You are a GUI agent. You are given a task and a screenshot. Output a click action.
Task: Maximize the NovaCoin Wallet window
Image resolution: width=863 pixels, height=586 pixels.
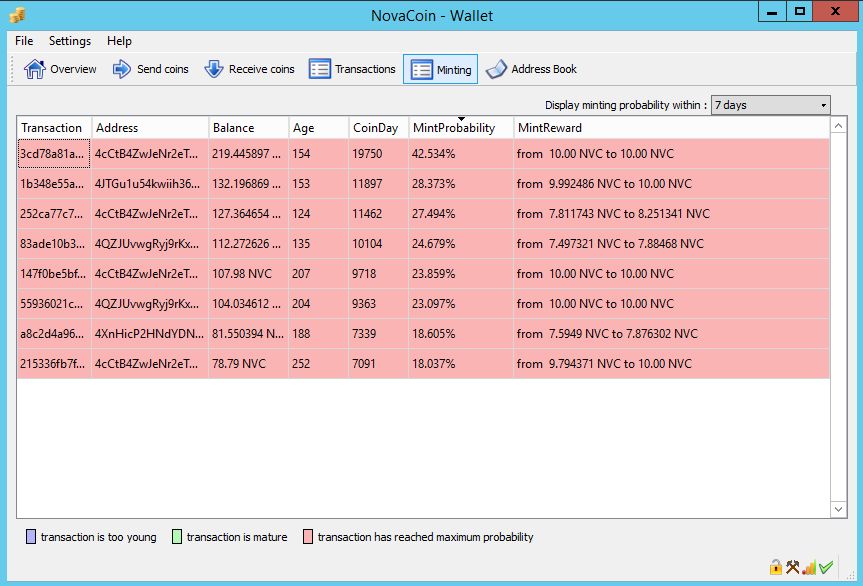click(800, 11)
